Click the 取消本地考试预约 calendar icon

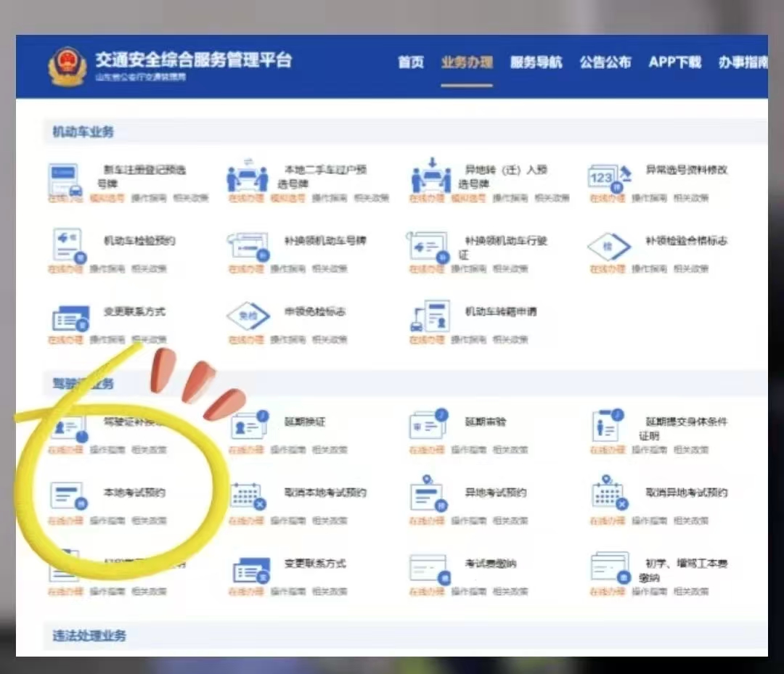248,496
